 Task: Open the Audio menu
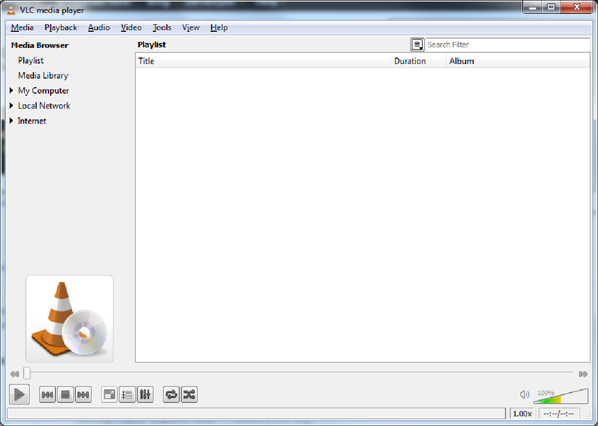(99, 27)
